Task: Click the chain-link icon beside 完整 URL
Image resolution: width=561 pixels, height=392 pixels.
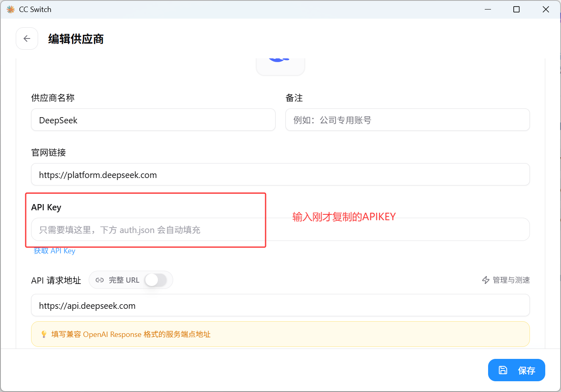Action: (x=99, y=280)
